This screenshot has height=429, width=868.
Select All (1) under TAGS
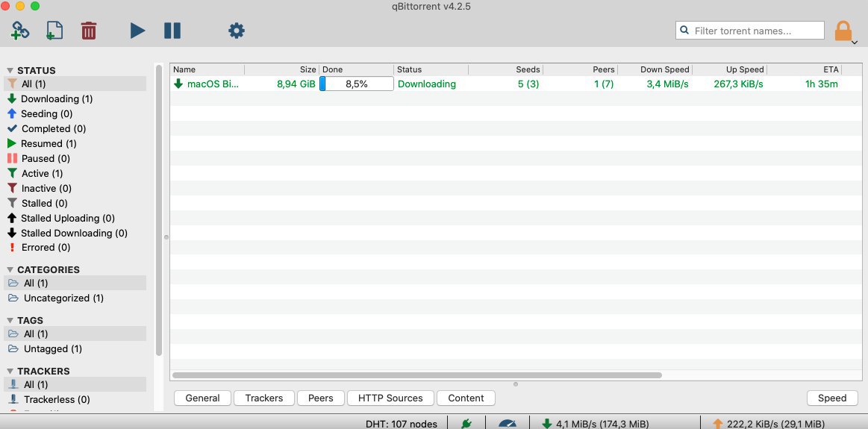coord(75,334)
